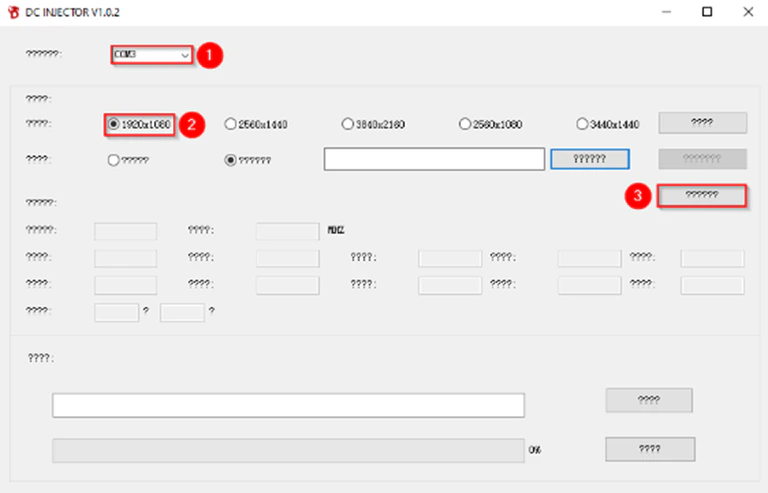Click the DC INJECTOR V1.0.2 title text

pyautogui.click(x=72, y=13)
